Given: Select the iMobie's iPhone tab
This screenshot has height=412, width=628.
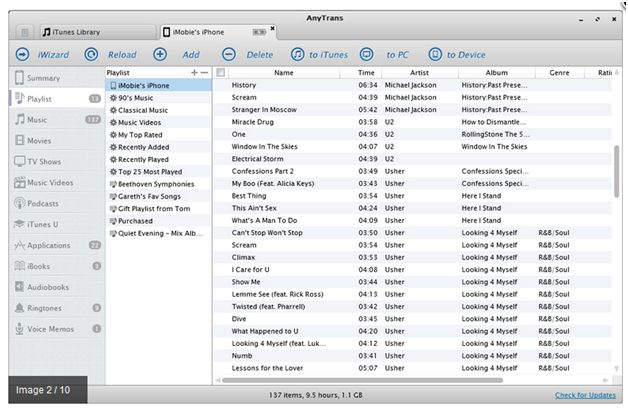Looking at the screenshot, I should 216,32.
